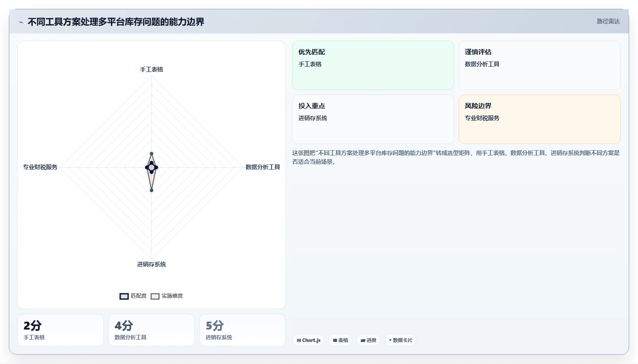Select the 谨慎评估 card

point(539,65)
